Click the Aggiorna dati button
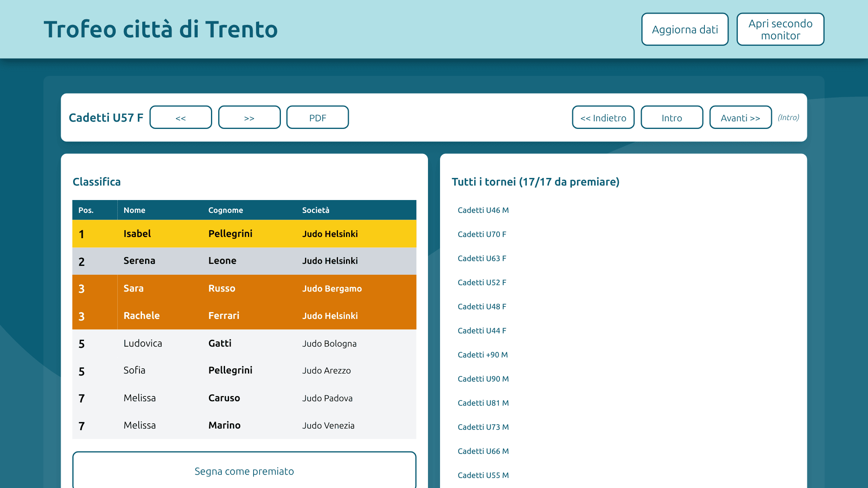Viewport: 868px width, 488px height. click(685, 29)
